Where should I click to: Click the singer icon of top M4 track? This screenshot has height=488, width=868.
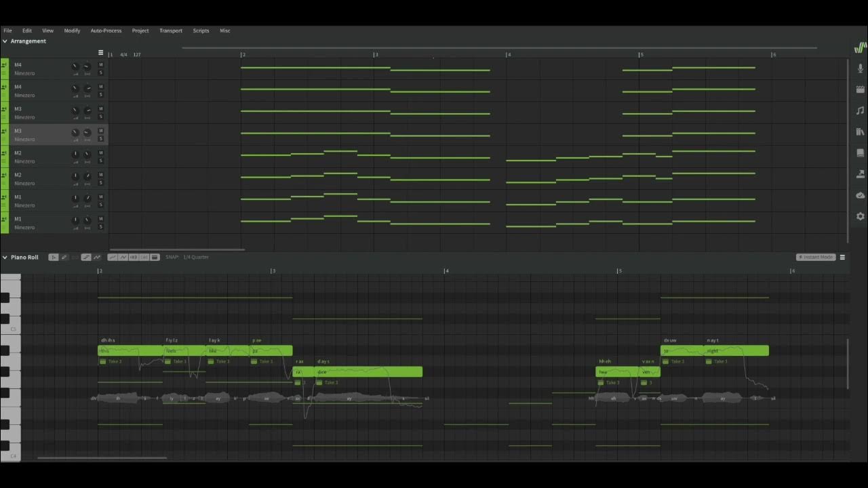pos(4,65)
